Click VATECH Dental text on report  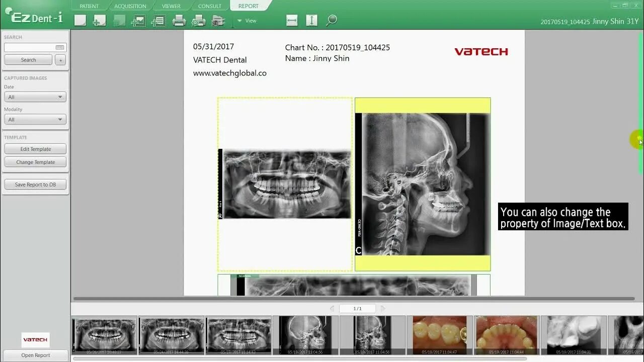(220, 60)
